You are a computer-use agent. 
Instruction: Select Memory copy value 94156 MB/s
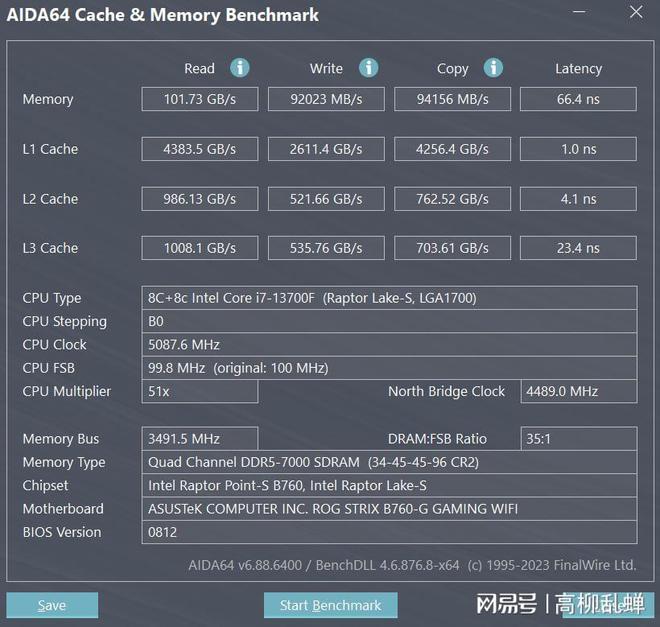[452, 99]
